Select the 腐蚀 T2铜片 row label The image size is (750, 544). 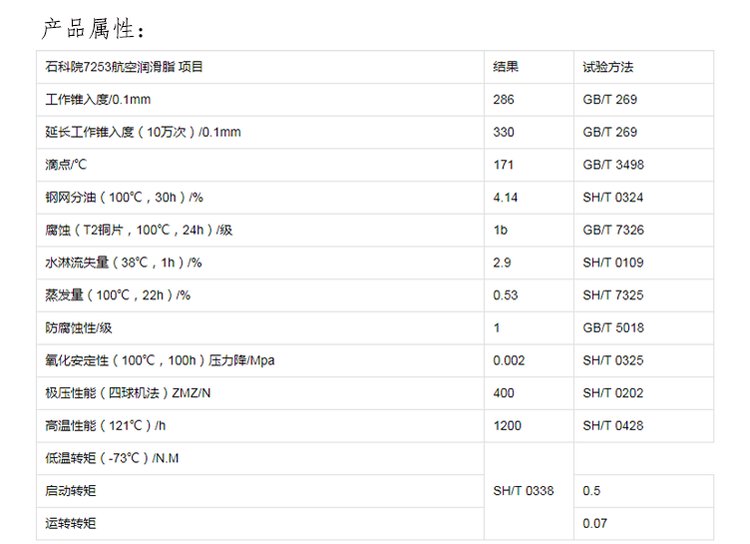point(139,230)
